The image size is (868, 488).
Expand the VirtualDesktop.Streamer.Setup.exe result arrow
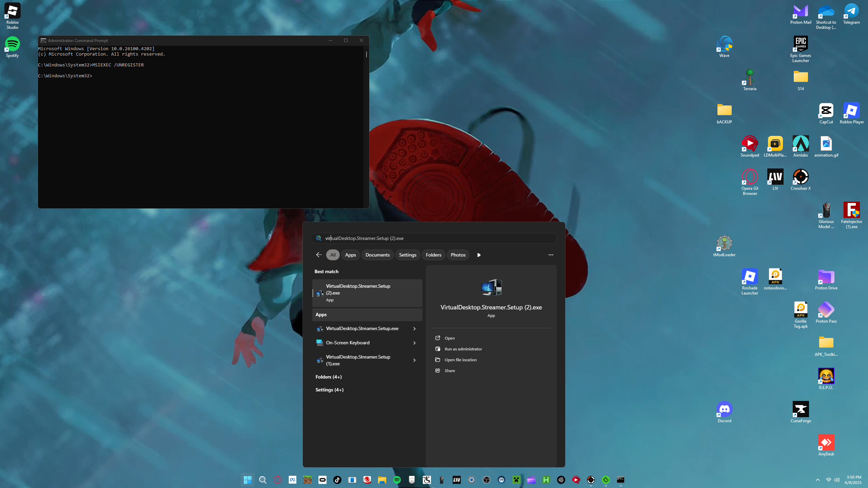coord(414,329)
